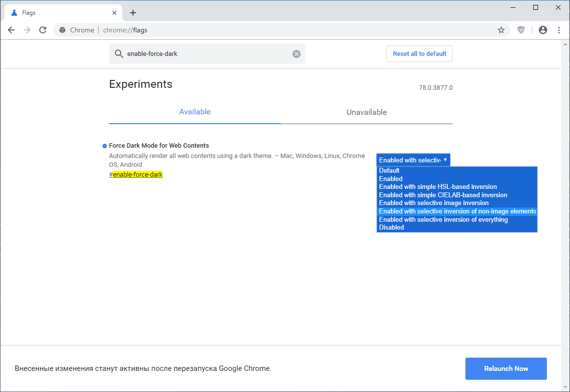Screen dimensions: 570x392
Task: Select the Enabled with simple HSL-based inversion option
Action: 437,186
